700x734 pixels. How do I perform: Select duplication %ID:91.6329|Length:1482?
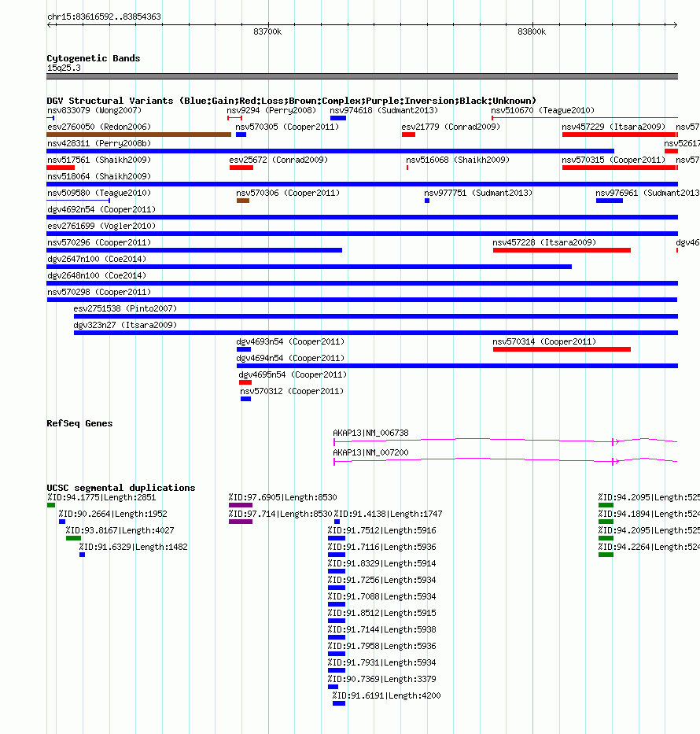tap(134, 547)
